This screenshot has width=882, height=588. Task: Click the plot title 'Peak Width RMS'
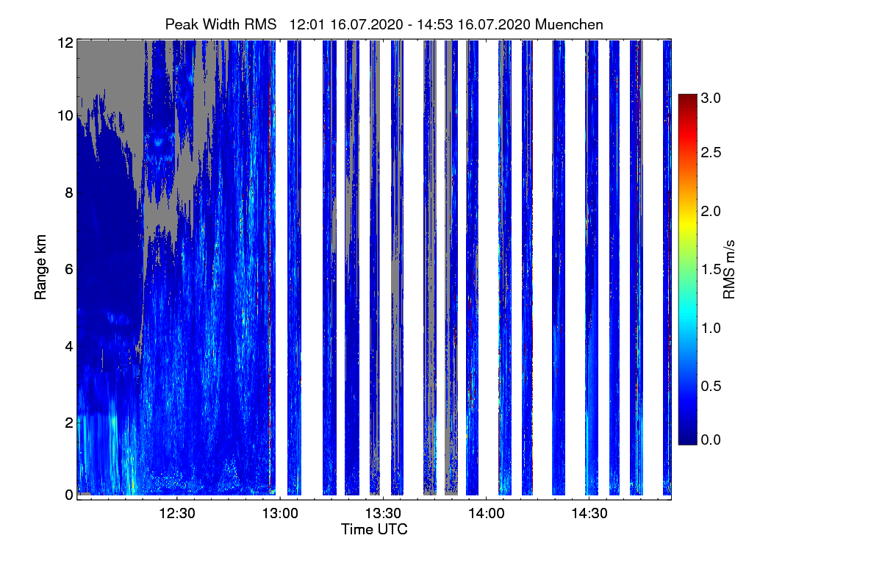point(220,24)
